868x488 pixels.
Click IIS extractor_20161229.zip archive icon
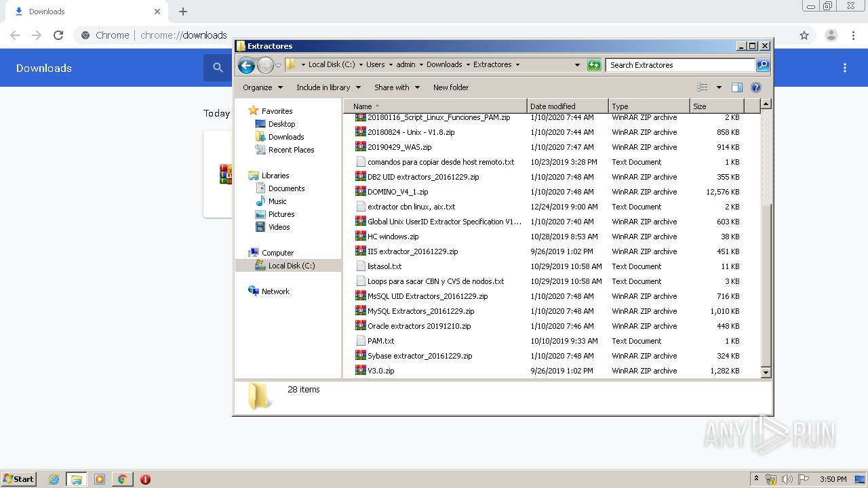361,251
